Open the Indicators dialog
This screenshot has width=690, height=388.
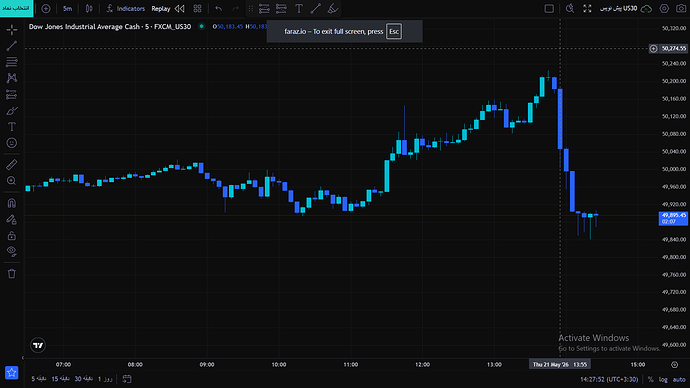[126, 8]
